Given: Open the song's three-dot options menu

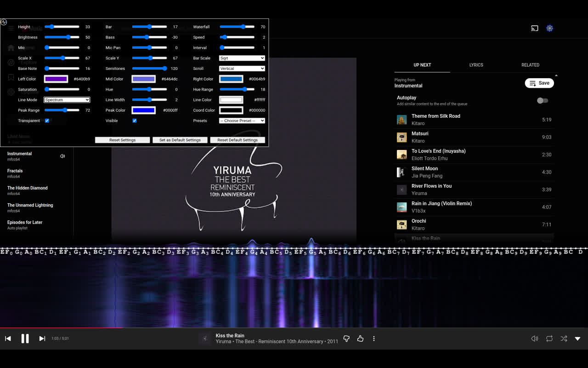Looking at the screenshot, I should click(374, 339).
